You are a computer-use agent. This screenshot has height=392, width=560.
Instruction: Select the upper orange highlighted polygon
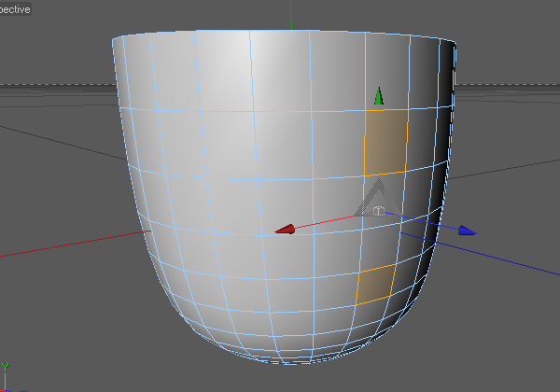(386, 143)
